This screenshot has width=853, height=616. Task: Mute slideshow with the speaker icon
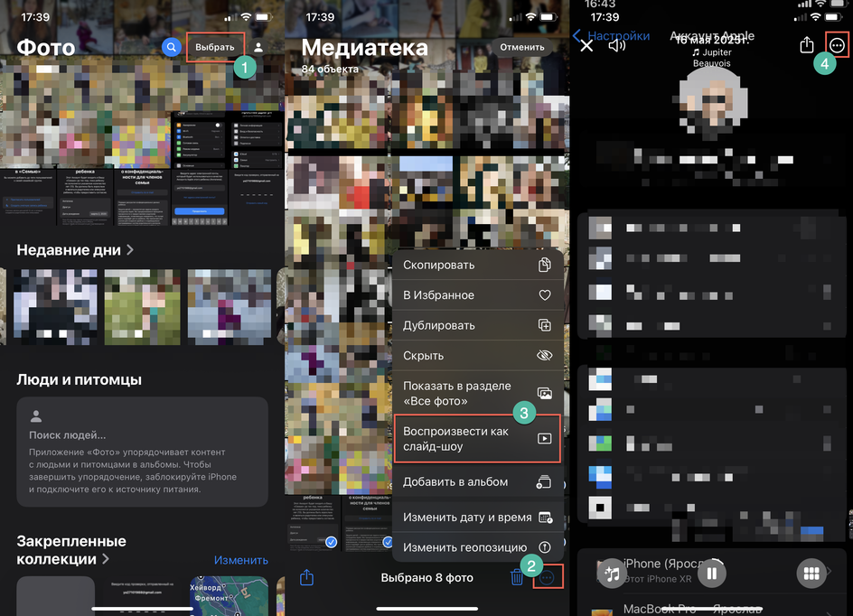617,45
